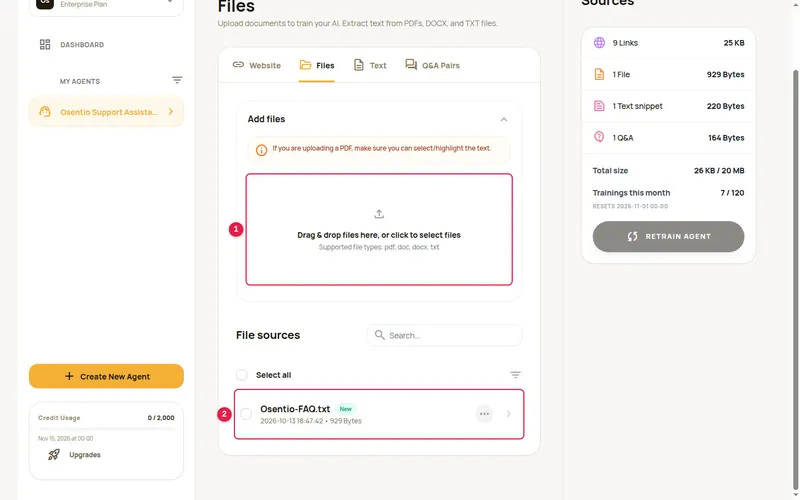Tick the Select all checkbox
This screenshot has height=500, width=800.
(242, 375)
